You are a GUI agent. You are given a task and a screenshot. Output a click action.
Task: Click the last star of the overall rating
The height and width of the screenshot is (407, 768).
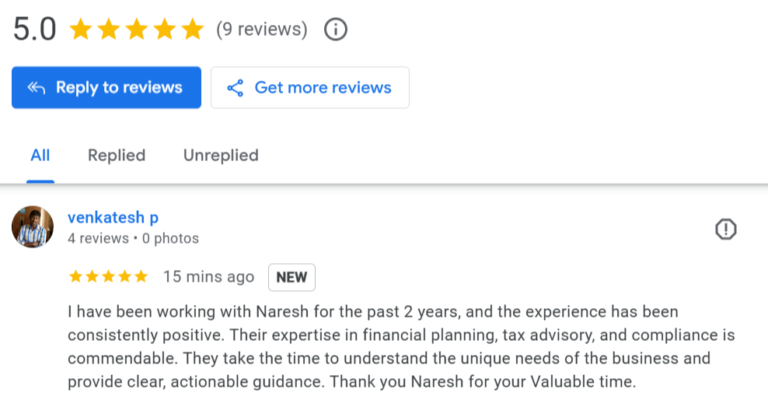coord(192,30)
